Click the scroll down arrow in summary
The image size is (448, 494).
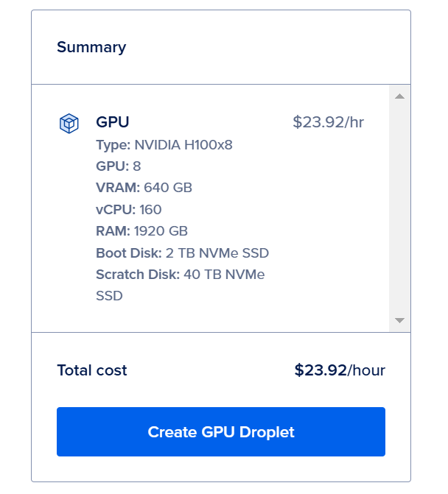pos(399,320)
